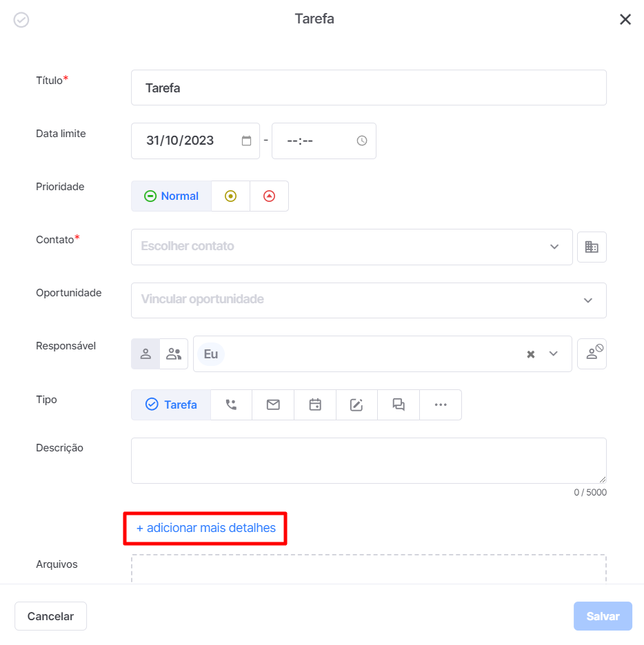Open the clock time picker icon
This screenshot has width=644, height=645.
(x=362, y=141)
